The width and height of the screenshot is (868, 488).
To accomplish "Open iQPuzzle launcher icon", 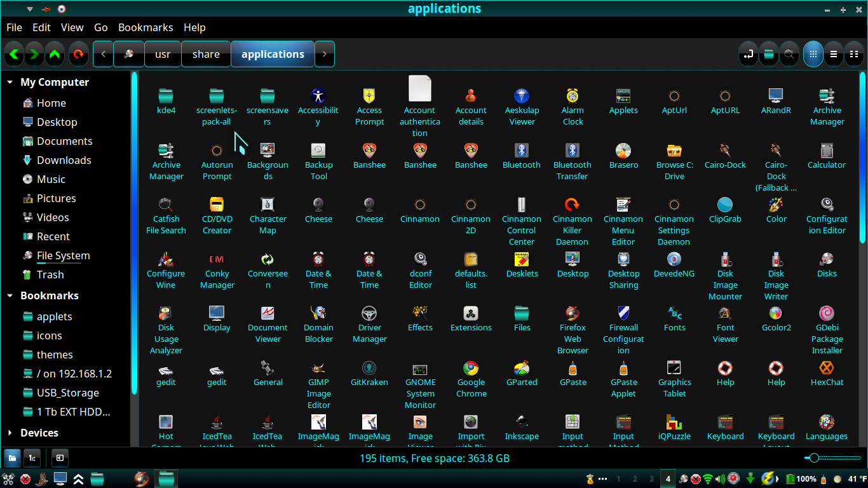I will coord(674,421).
